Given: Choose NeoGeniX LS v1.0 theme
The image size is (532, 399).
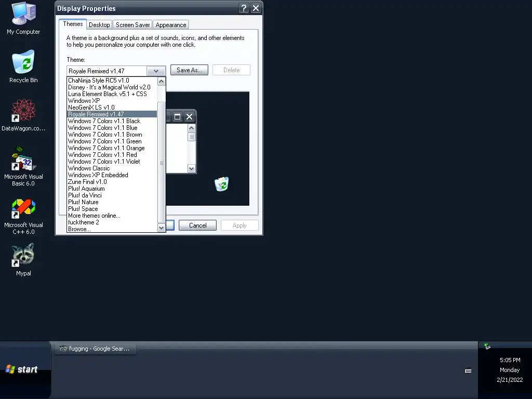Looking at the screenshot, I should [112, 108].
